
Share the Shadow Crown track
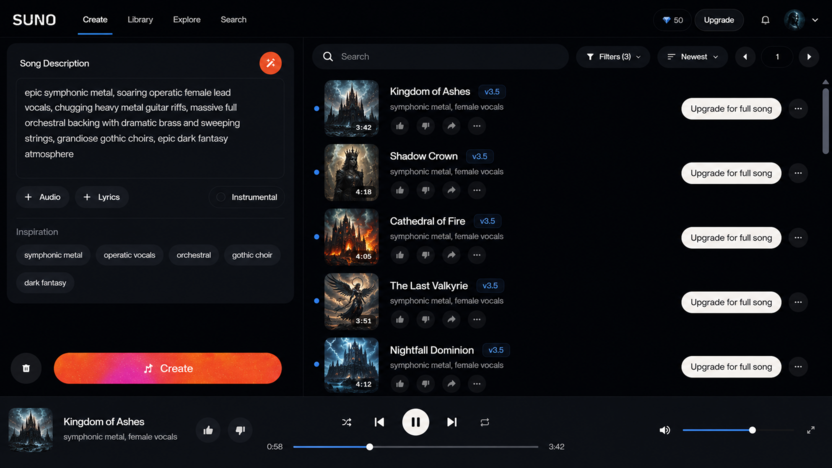coord(451,190)
